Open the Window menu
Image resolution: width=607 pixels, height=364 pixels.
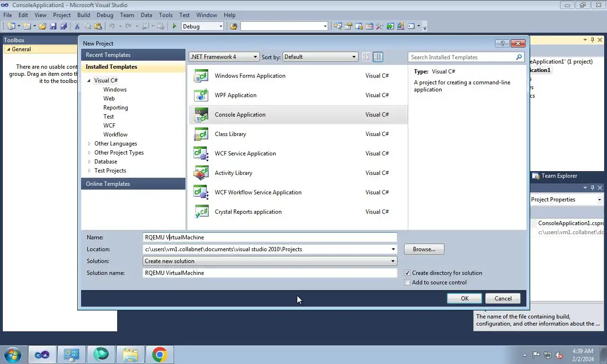click(x=206, y=15)
